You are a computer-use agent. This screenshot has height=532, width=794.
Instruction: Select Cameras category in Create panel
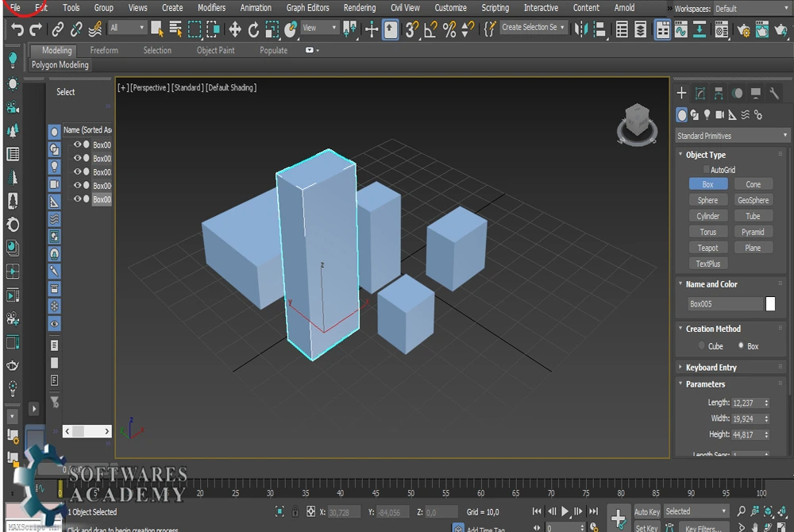click(719, 115)
